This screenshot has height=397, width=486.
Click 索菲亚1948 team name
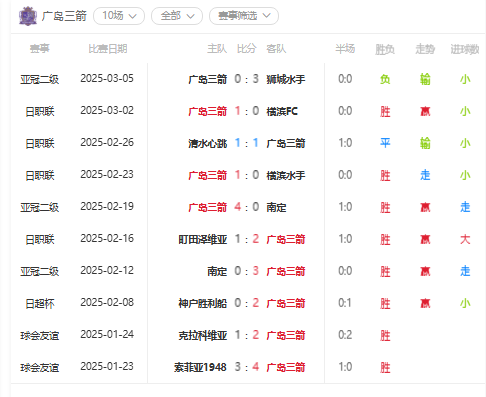point(200,367)
